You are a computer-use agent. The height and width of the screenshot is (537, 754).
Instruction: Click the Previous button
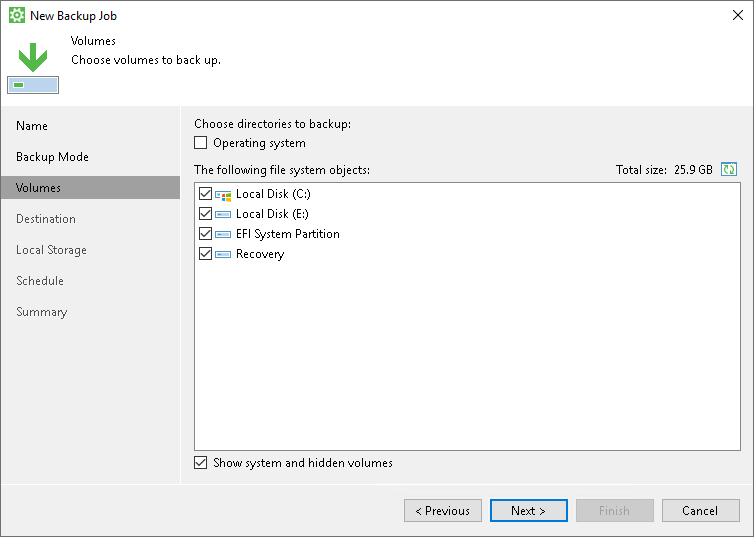click(443, 511)
